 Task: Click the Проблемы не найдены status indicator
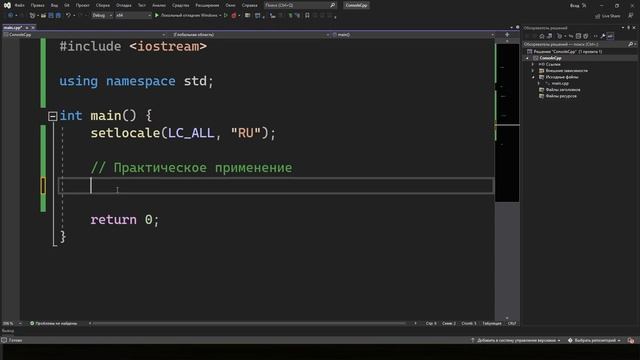pyautogui.click(x=53, y=323)
